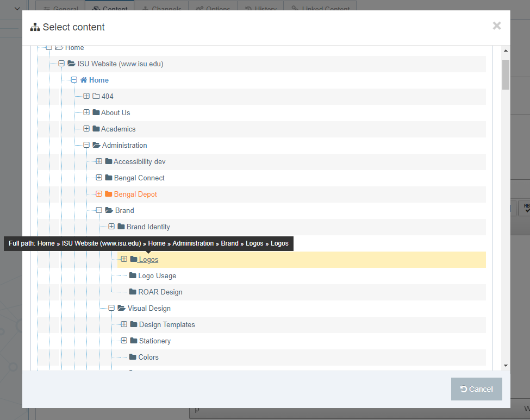Viewport: 530px width, 420px height.
Task: Click the folder icon next to Logos
Action: (x=134, y=259)
